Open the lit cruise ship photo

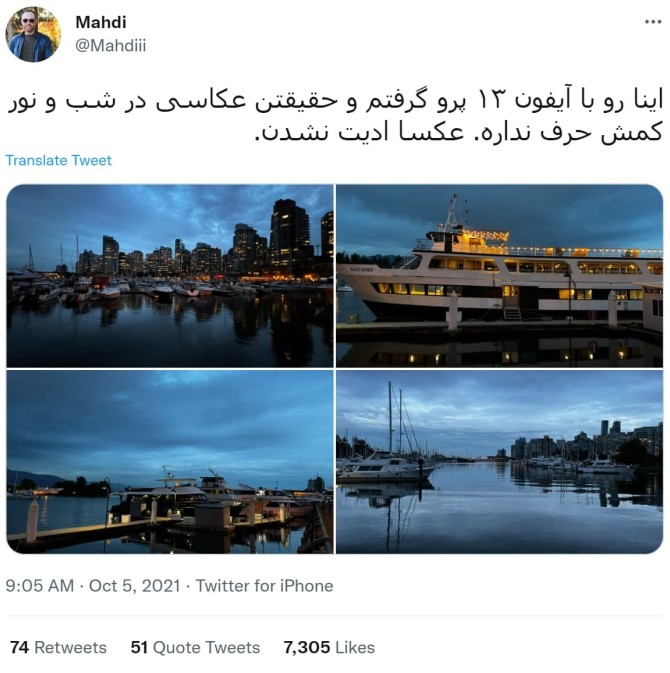tap(499, 276)
